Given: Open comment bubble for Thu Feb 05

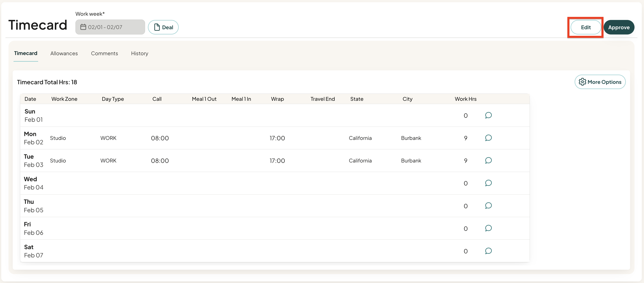Looking at the screenshot, I should click(488, 206).
